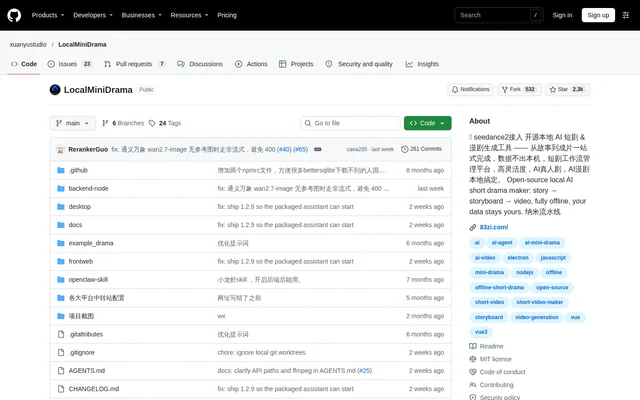Viewport: 640px width, 400px height.
Task: Click the folder icon for backend-node
Action: [x=61, y=189]
